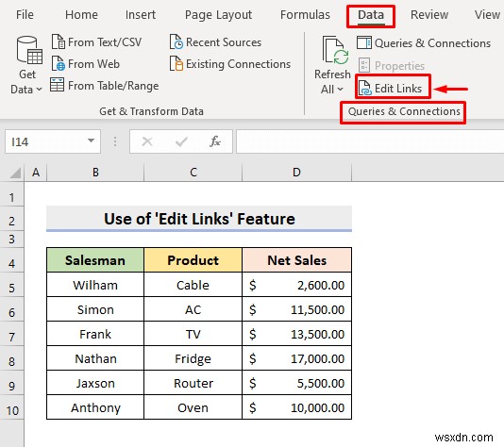Click the formula bar cancel X icon
The height and width of the screenshot is (447, 504).
pyautogui.click(x=147, y=141)
